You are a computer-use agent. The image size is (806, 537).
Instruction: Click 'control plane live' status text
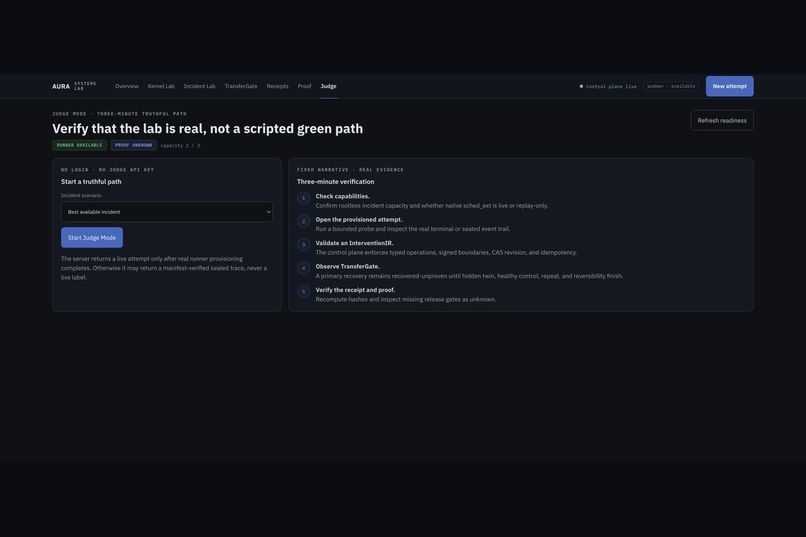tap(611, 86)
